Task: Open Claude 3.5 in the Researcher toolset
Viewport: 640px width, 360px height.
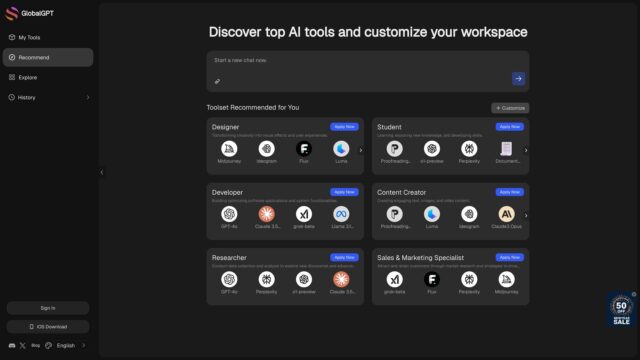Action: tap(341, 280)
